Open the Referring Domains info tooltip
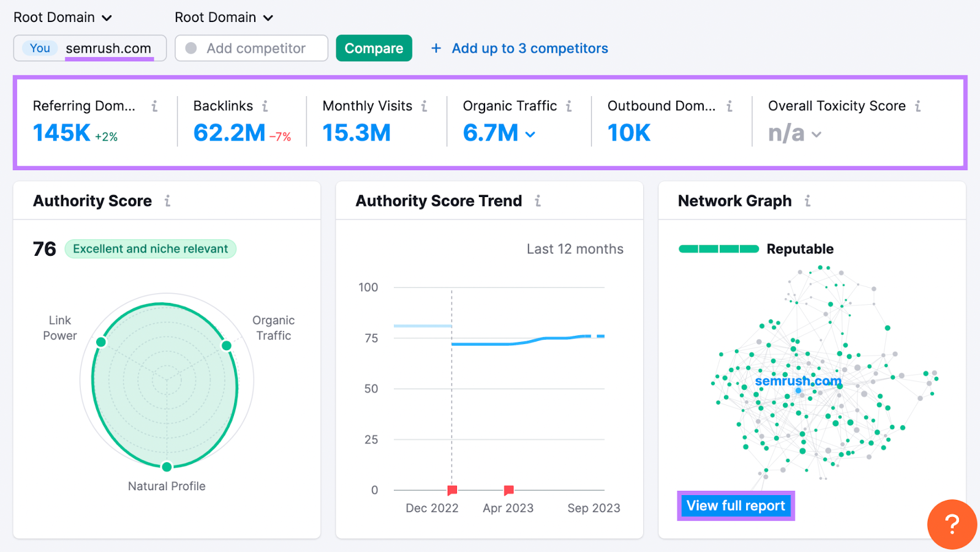The width and height of the screenshot is (980, 552). (155, 105)
